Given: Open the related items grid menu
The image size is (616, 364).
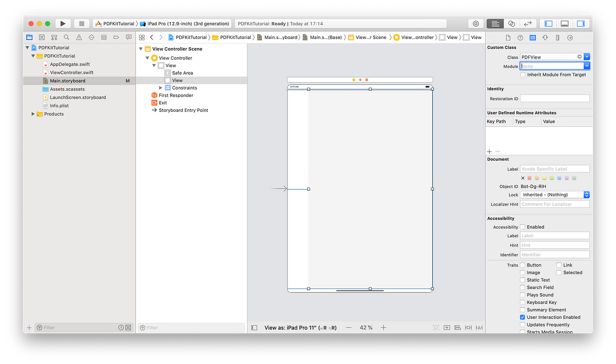Looking at the screenshot, I should (142, 37).
